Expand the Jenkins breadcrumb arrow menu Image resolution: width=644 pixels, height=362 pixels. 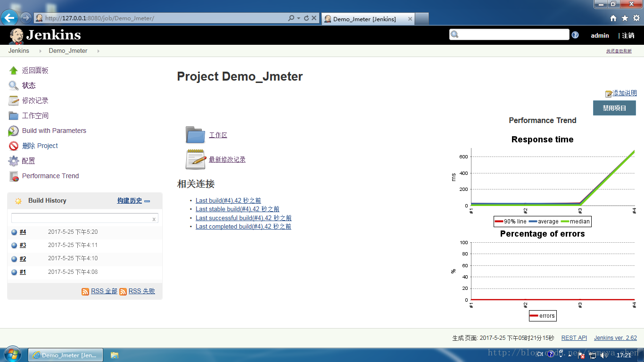[x=41, y=51]
